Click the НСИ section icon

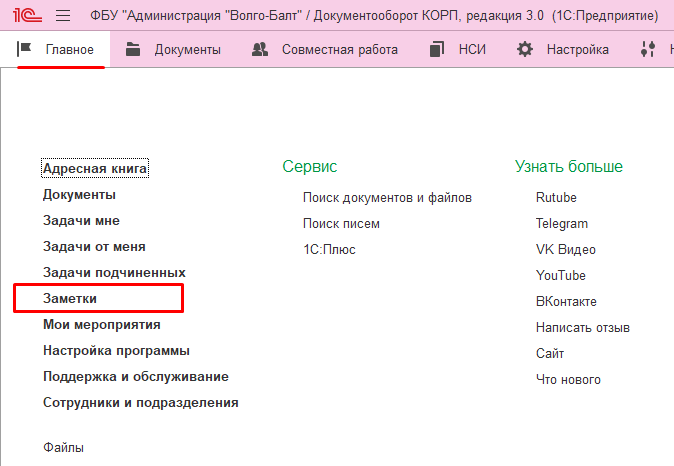tap(436, 49)
